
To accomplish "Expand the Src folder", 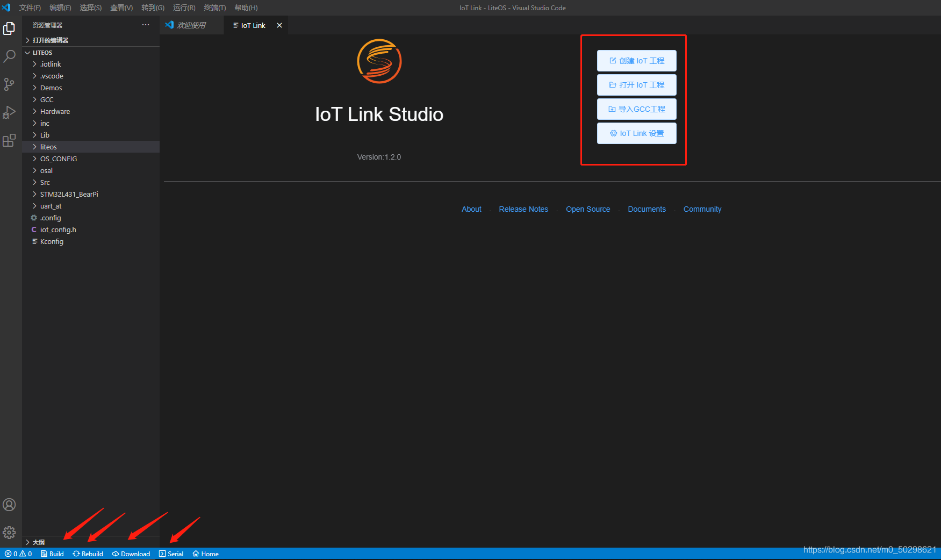I will pyautogui.click(x=91, y=183).
